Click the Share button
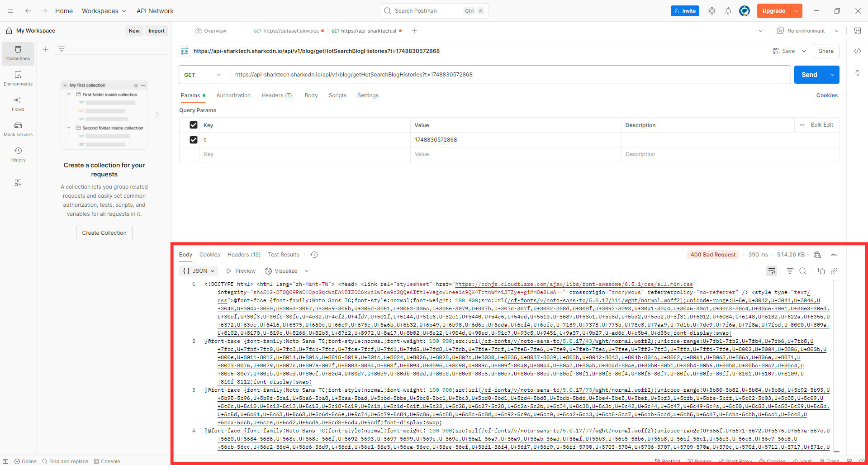The height and width of the screenshot is (465, 868). coord(826,51)
